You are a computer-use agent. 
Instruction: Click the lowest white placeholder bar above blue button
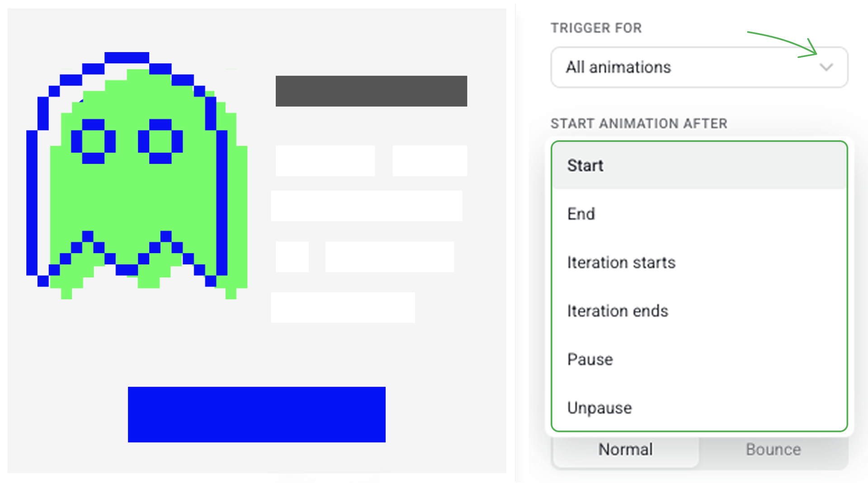343,308
